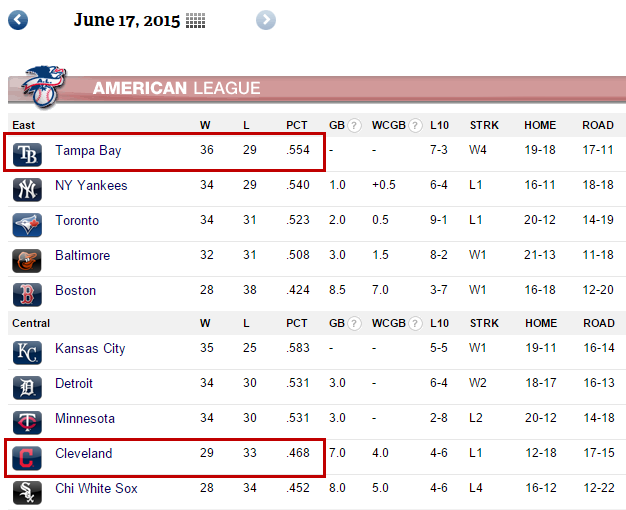Open WCGB help icon in Central header
The height and width of the screenshot is (510, 626).
click(x=415, y=323)
